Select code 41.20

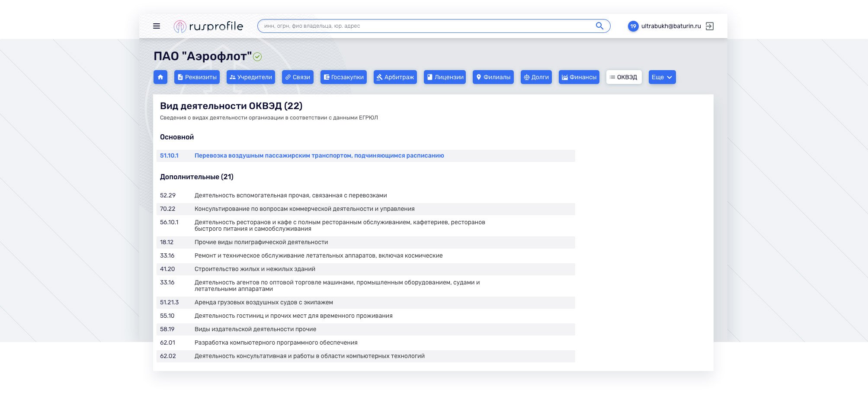click(167, 269)
